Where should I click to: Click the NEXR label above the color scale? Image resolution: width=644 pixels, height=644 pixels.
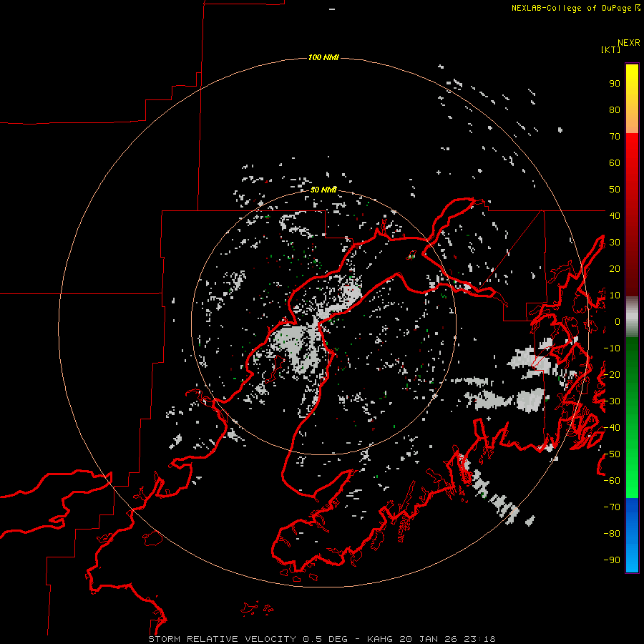[x=629, y=43]
